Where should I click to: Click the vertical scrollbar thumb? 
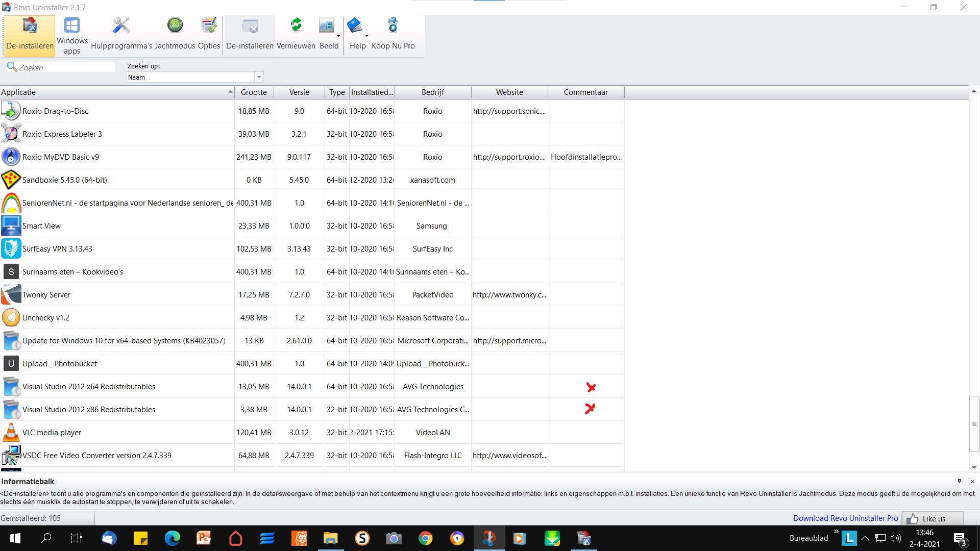[974, 423]
